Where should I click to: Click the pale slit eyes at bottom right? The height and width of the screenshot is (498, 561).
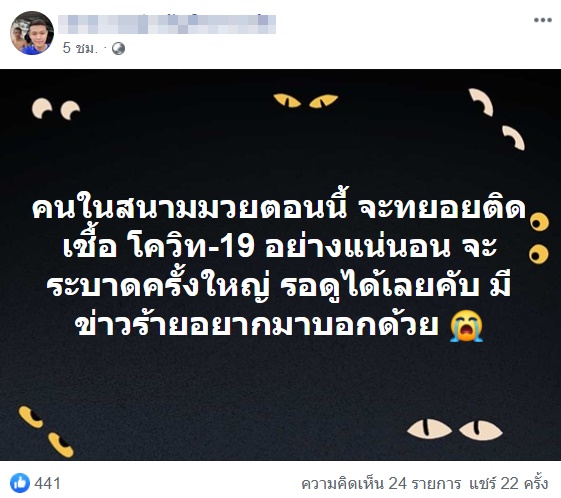(454, 429)
